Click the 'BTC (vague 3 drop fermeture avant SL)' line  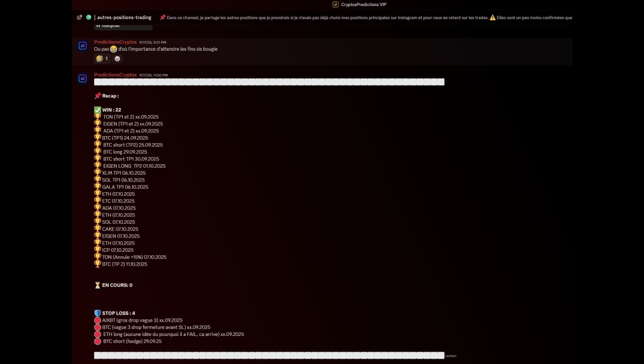pyautogui.click(x=156, y=328)
